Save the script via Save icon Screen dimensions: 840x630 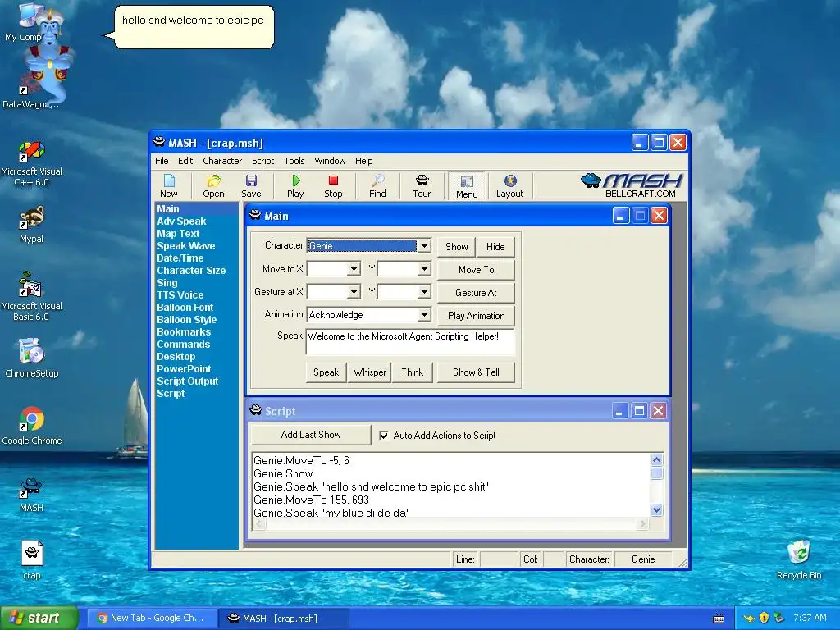[251, 186]
